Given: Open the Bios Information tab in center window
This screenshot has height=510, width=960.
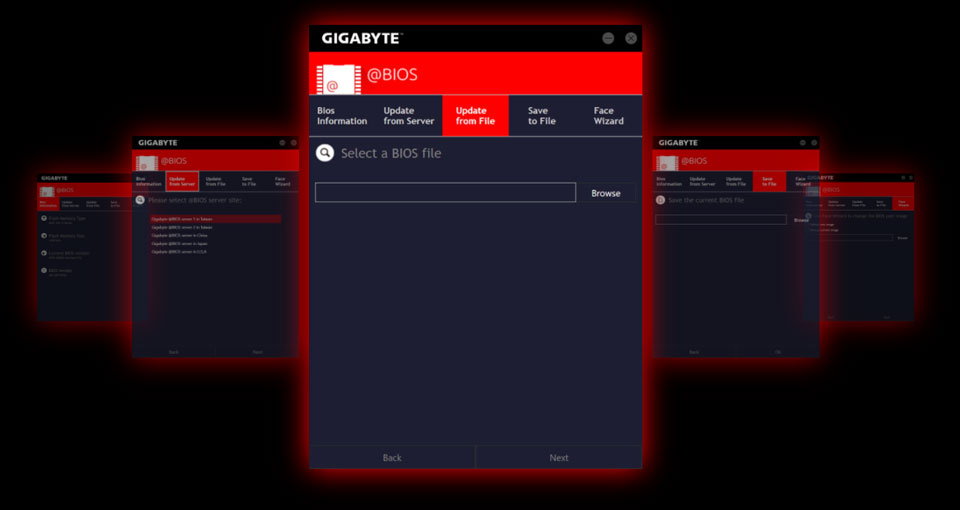Looking at the screenshot, I should [342, 116].
